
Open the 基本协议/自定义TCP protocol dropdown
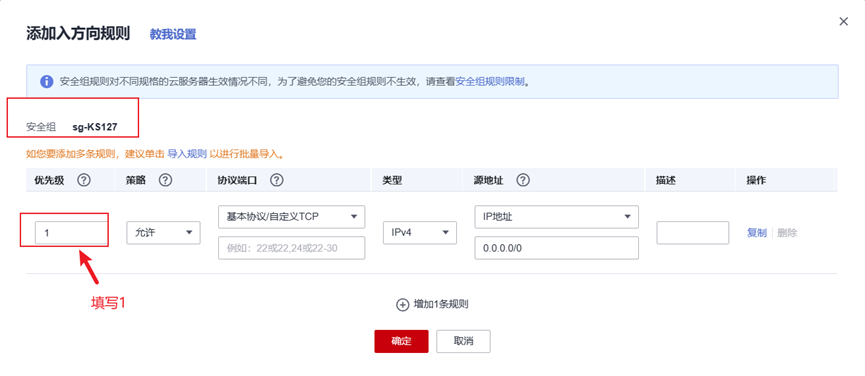[x=292, y=217]
